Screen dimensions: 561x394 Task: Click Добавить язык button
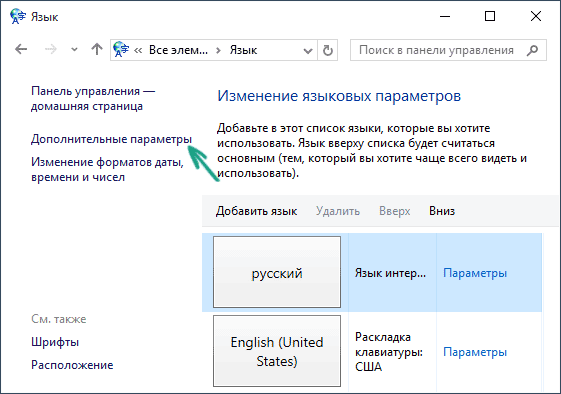[x=256, y=211]
